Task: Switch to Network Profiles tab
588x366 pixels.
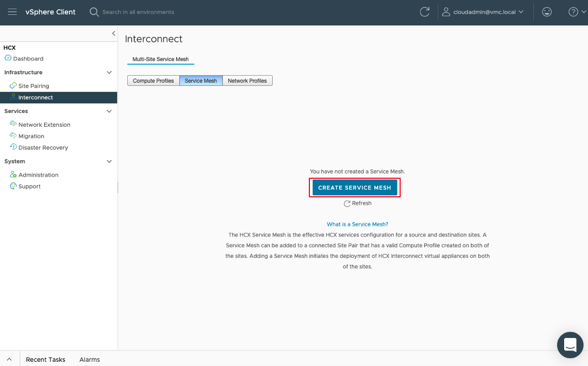Action: [247, 81]
